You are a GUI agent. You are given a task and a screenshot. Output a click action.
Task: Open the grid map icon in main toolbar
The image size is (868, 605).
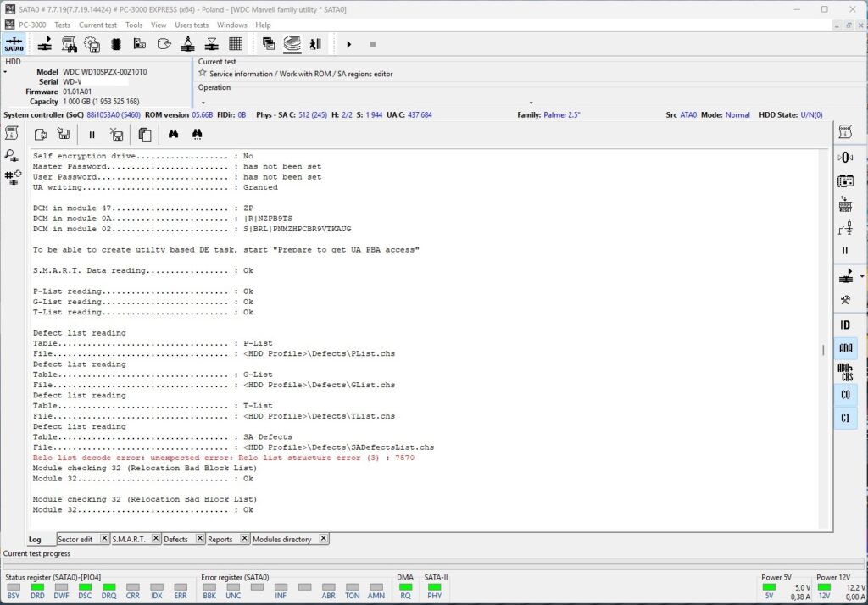point(236,44)
